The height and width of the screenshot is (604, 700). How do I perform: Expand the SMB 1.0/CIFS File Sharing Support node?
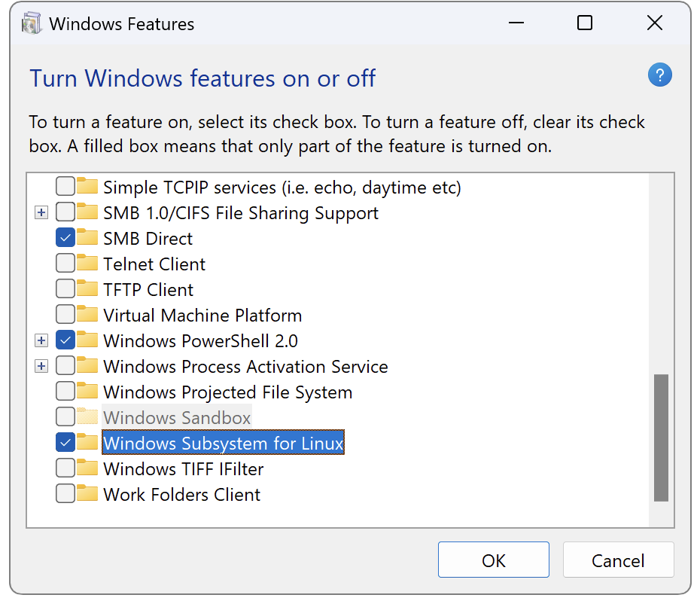pos(41,212)
